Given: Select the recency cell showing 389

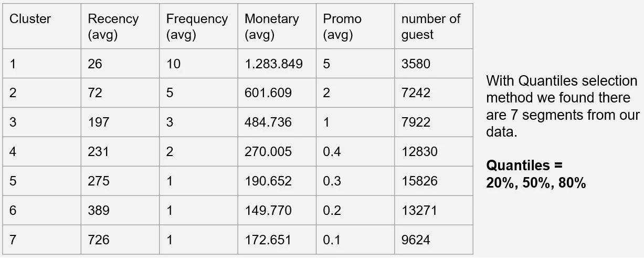Looking at the screenshot, I should 99,211.
